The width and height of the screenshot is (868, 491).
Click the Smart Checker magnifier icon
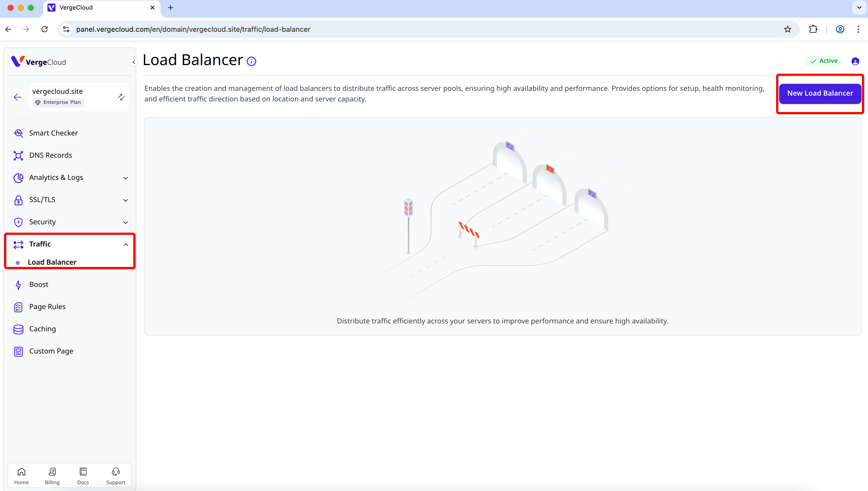18,133
